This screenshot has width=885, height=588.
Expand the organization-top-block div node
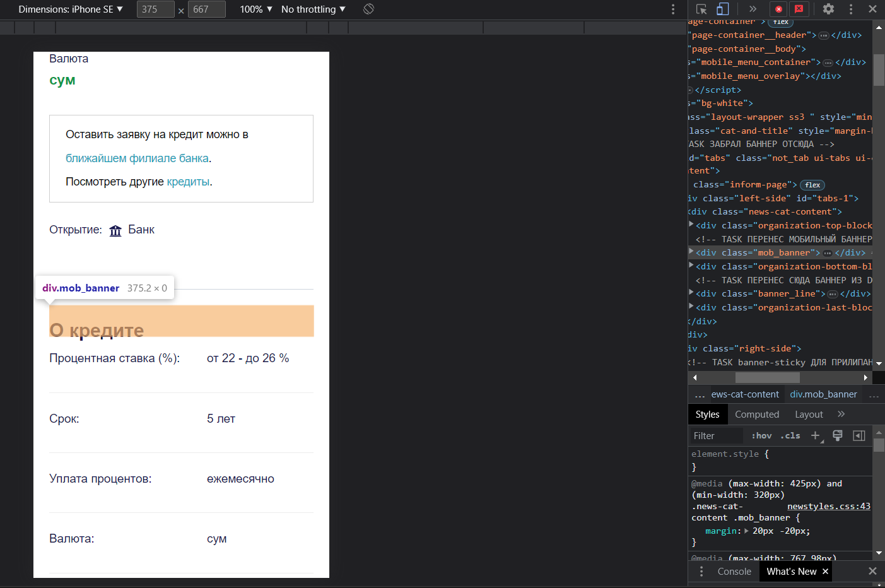pos(691,225)
